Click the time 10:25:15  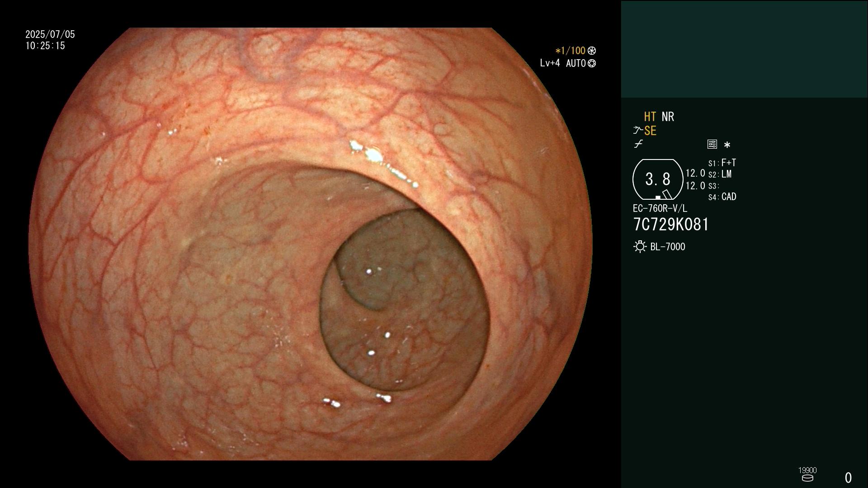coord(45,46)
